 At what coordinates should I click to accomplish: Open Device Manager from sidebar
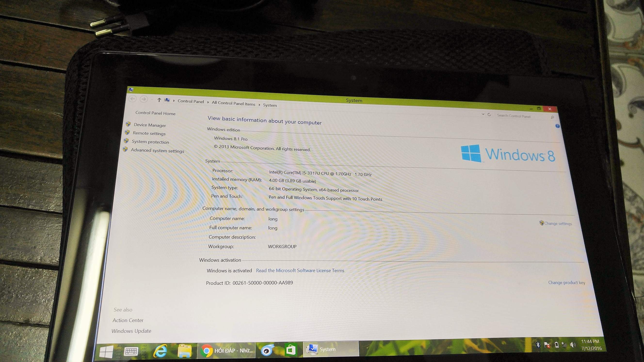coord(150,125)
